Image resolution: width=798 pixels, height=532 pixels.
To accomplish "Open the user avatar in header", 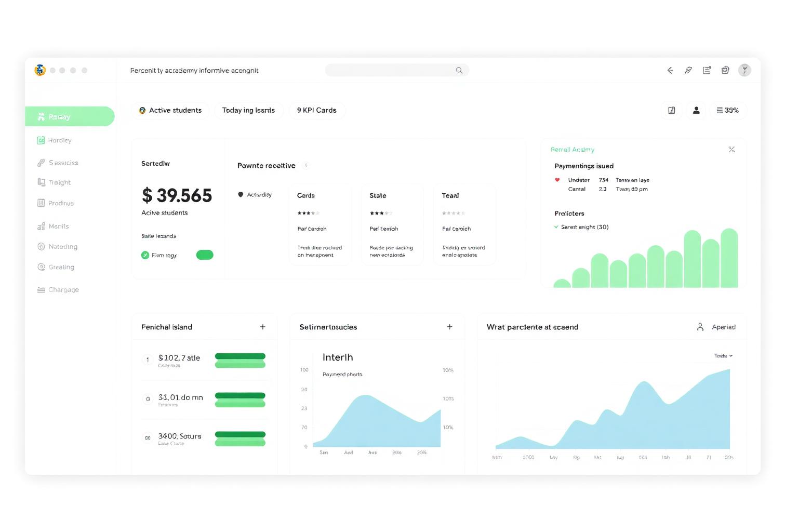I will (744, 70).
